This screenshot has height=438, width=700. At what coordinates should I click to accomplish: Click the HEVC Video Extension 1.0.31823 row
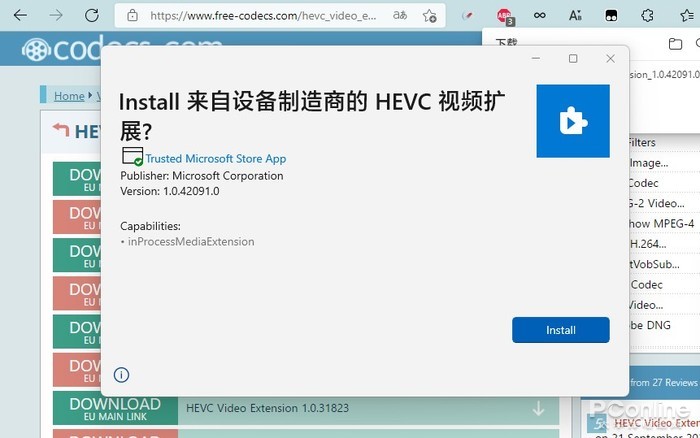(368, 408)
